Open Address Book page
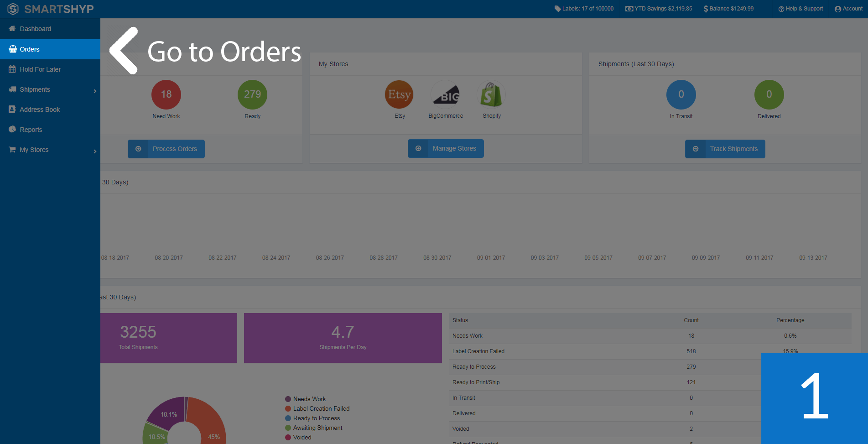This screenshot has width=868, height=444. click(50, 110)
